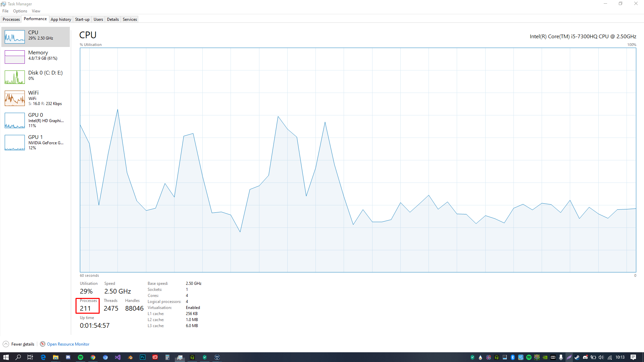Viewport: 644px width, 362px height.
Task: Switch to the Processes tab
Action: [11, 19]
